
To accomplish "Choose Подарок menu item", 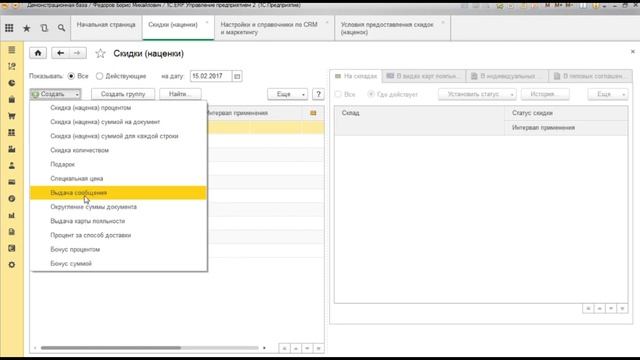I will tap(118, 164).
